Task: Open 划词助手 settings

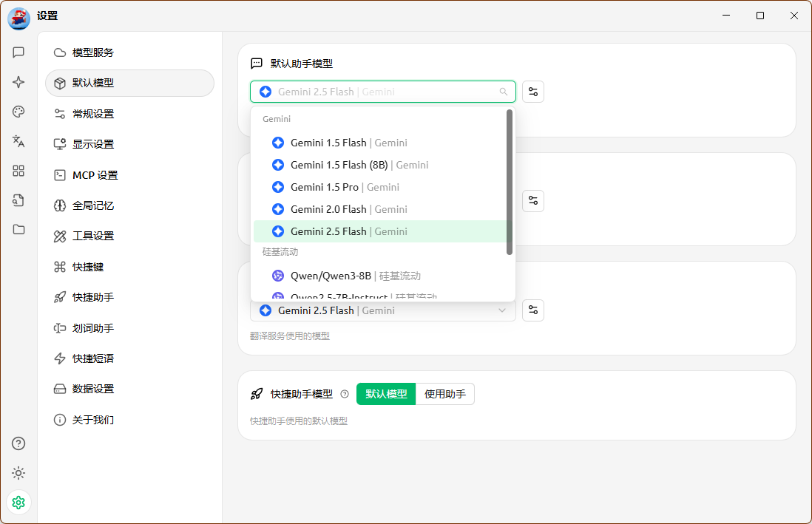Action: point(129,327)
